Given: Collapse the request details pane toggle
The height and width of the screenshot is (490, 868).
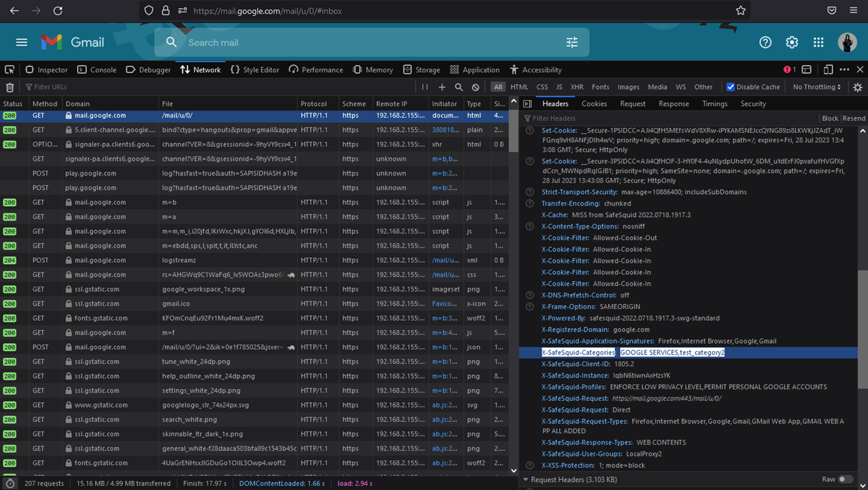Looking at the screenshot, I should point(527,104).
